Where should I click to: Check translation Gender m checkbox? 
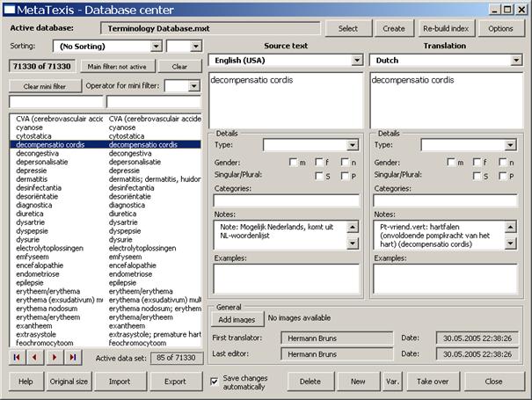pos(451,162)
